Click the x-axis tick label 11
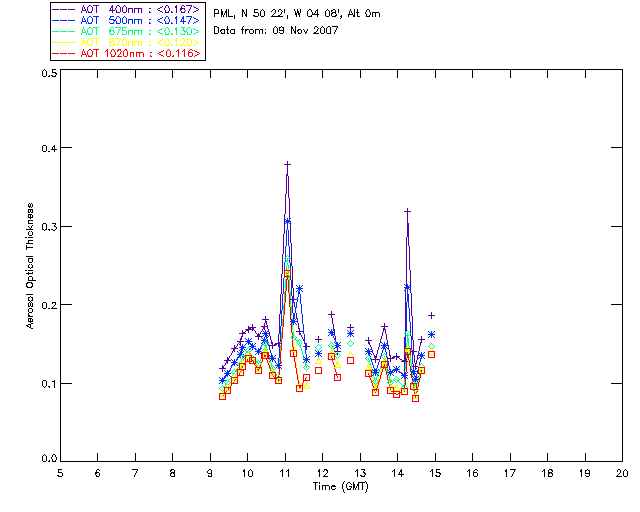The image size is (640, 512). click(x=285, y=473)
